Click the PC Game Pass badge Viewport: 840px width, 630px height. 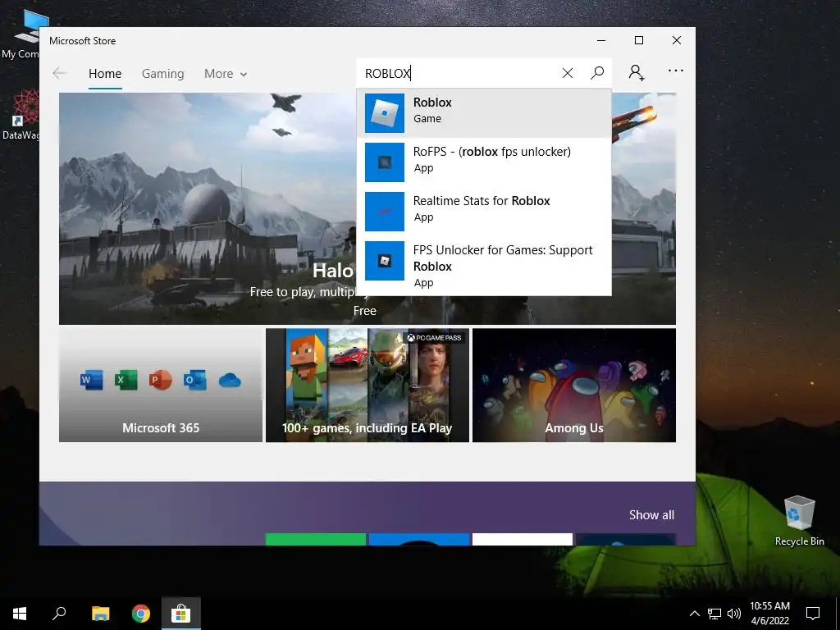[435, 337]
